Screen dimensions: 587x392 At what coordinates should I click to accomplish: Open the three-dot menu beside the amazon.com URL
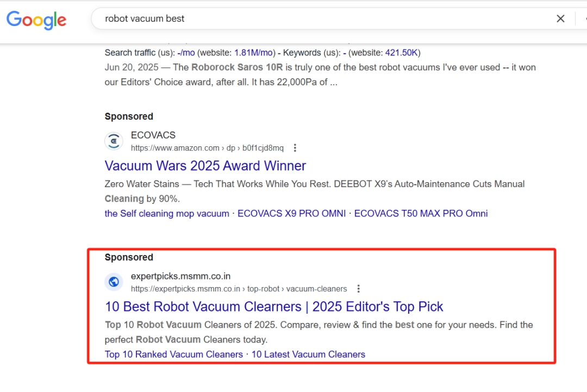pyautogui.click(x=295, y=148)
